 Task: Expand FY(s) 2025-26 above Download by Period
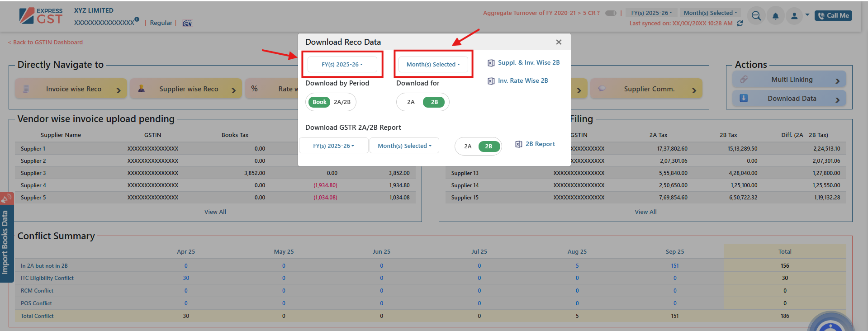point(342,65)
